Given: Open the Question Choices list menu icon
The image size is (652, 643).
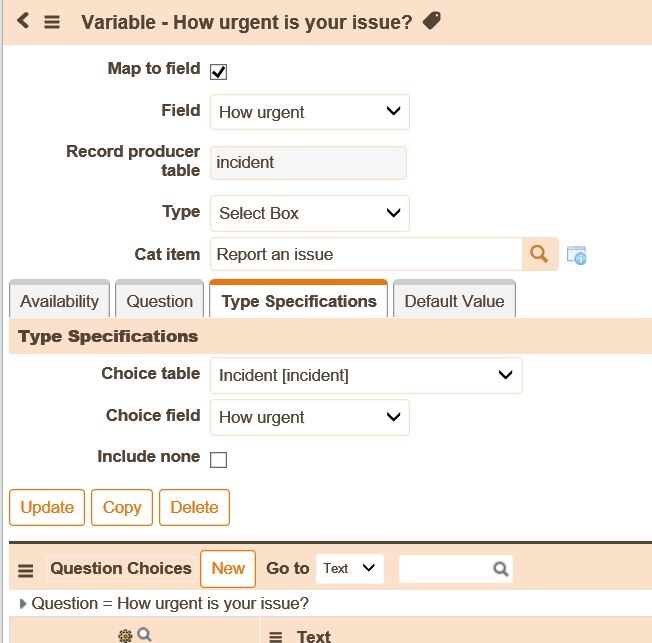Looking at the screenshot, I should pyautogui.click(x=25, y=570).
